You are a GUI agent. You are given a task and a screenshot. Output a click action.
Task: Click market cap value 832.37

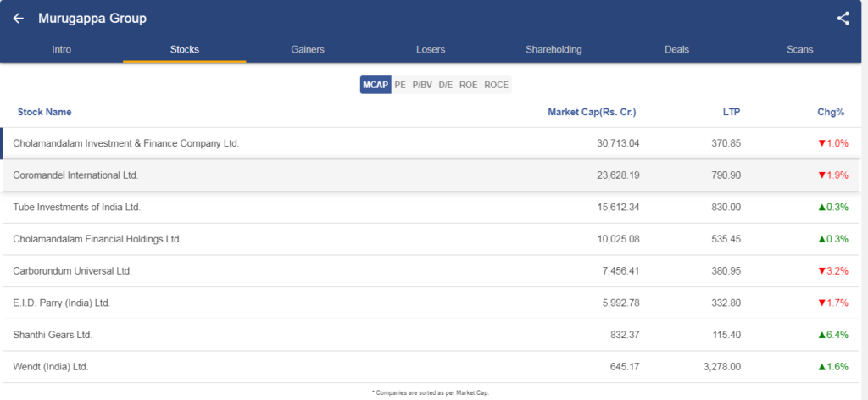point(626,335)
